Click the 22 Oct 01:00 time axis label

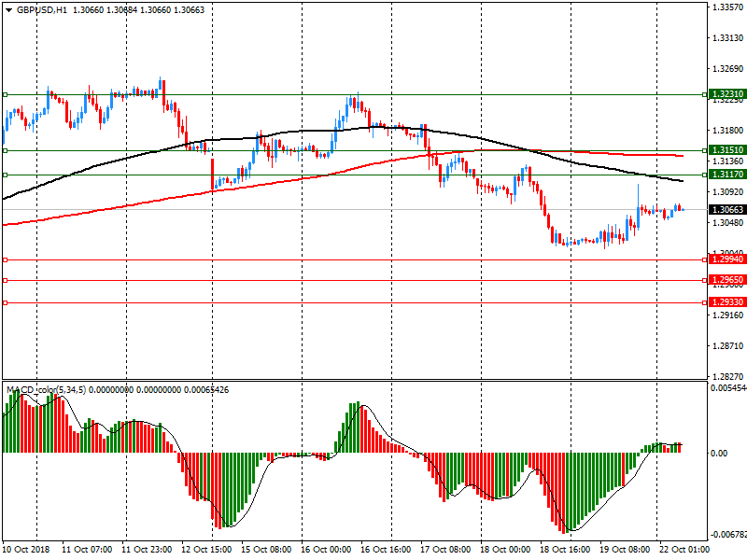coord(684,550)
